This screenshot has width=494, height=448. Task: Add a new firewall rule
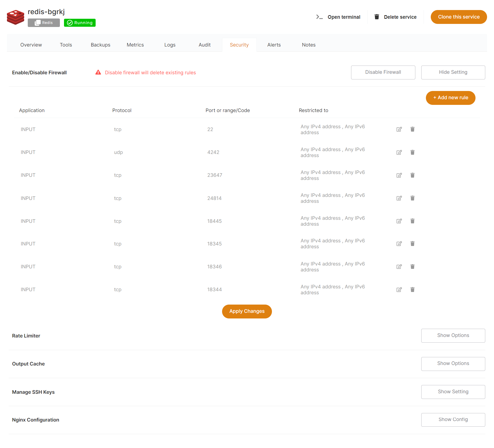click(450, 98)
